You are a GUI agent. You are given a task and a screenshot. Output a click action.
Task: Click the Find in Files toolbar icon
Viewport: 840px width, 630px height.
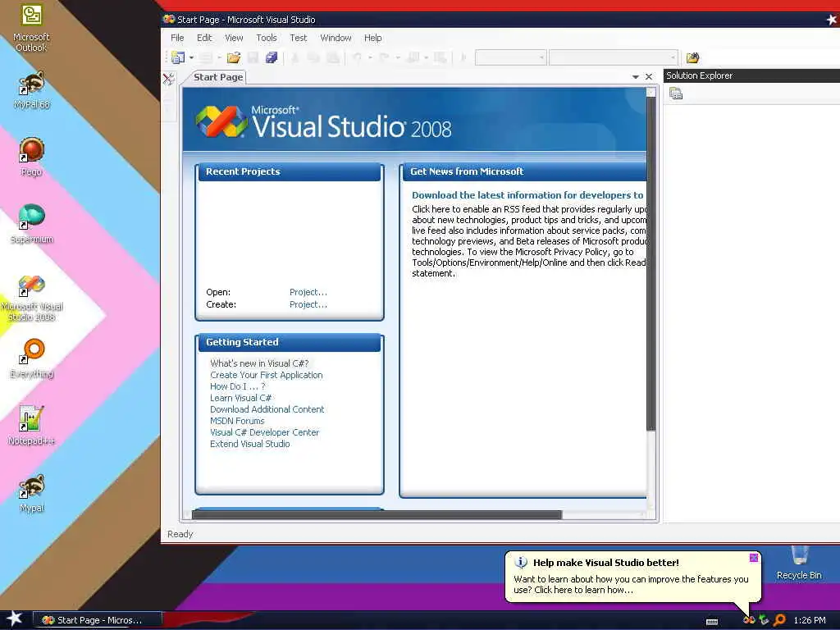coord(692,57)
